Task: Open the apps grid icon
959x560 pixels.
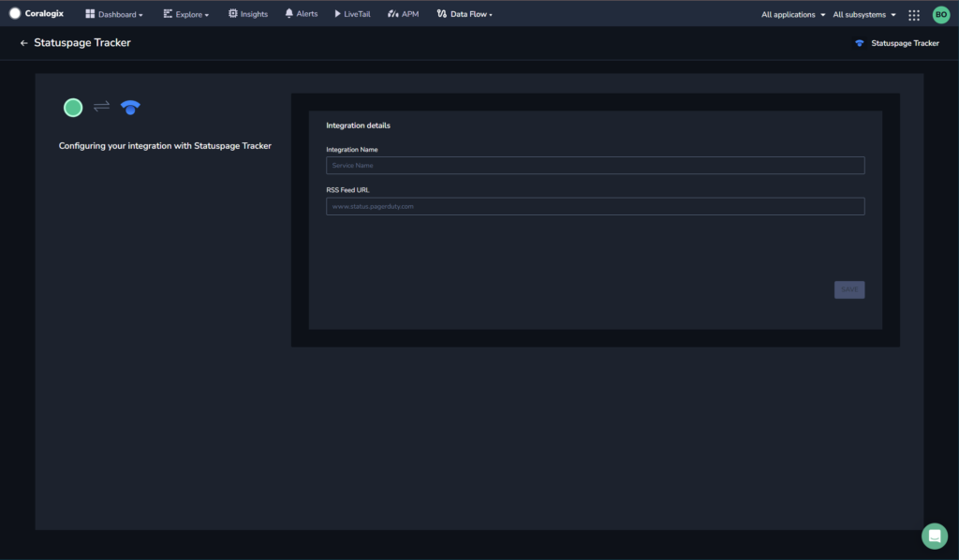Action: pyautogui.click(x=914, y=15)
